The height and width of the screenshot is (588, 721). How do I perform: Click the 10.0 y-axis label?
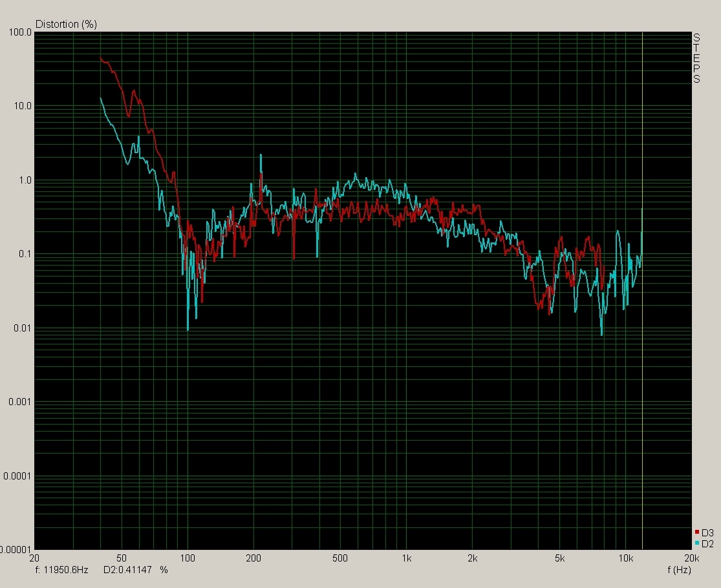22,106
